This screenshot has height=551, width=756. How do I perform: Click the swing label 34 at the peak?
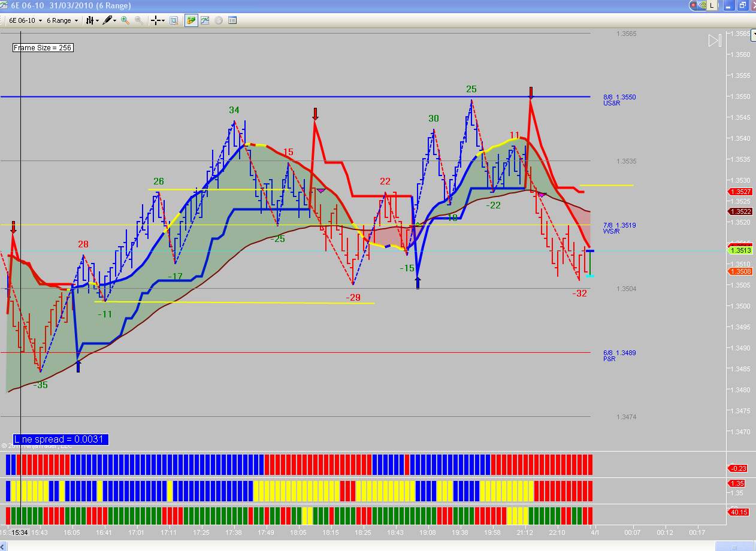point(234,110)
